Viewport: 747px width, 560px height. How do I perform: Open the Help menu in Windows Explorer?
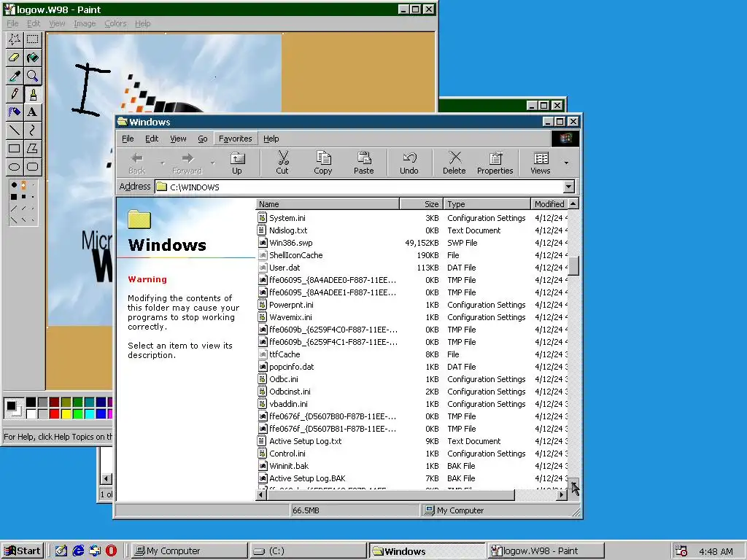point(271,139)
